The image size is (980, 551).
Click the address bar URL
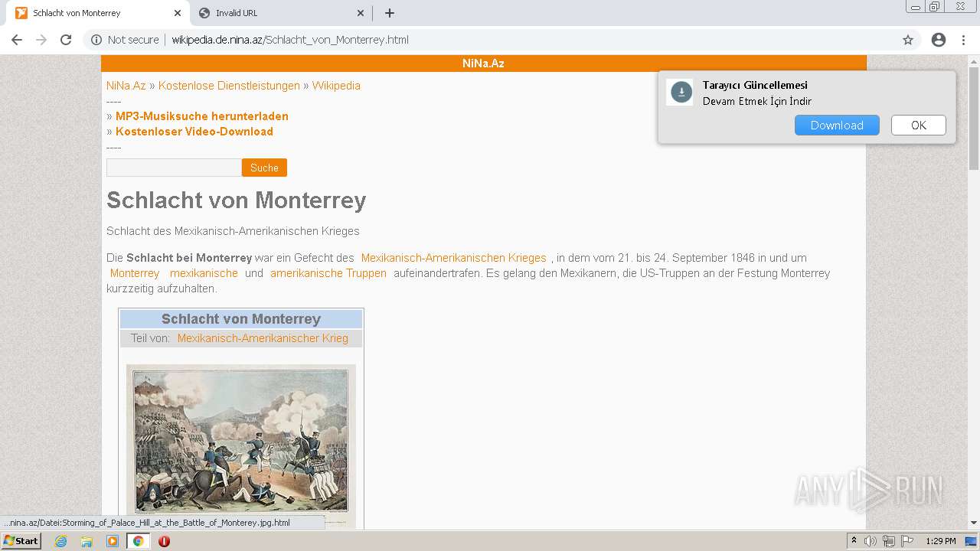coord(290,40)
